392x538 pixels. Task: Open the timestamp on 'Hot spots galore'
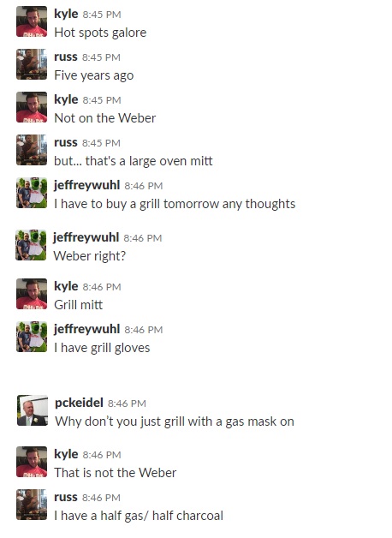[x=102, y=15]
